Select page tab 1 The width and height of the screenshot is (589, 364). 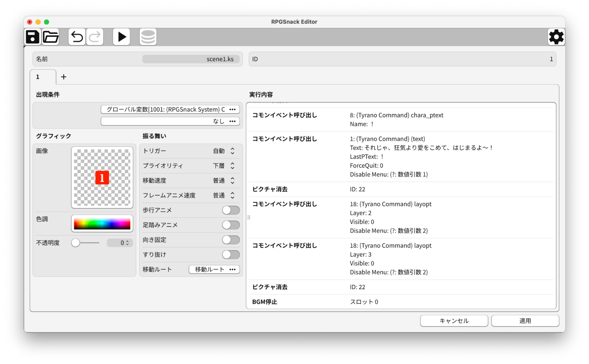click(x=43, y=77)
